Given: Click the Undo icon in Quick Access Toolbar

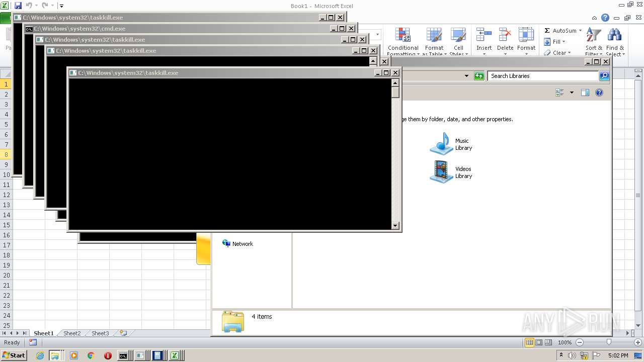Looking at the screenshot, I should [29, 6].
